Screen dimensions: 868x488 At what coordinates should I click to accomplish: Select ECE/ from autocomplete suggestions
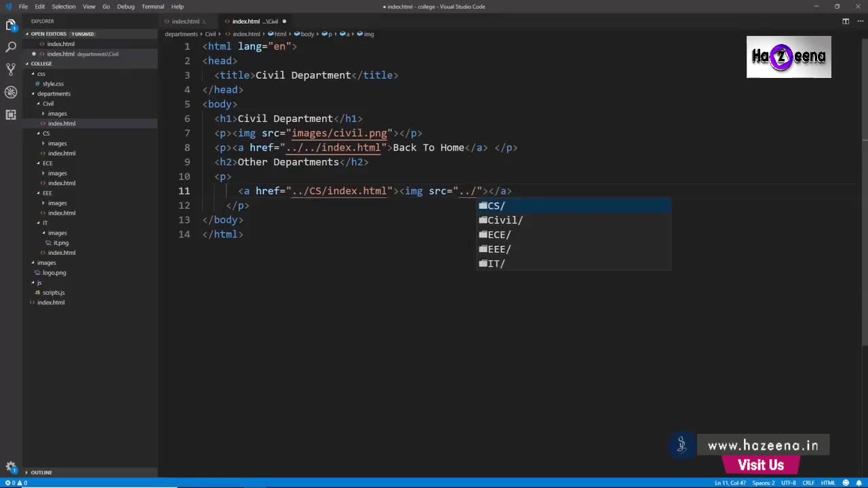click(574, 235)
